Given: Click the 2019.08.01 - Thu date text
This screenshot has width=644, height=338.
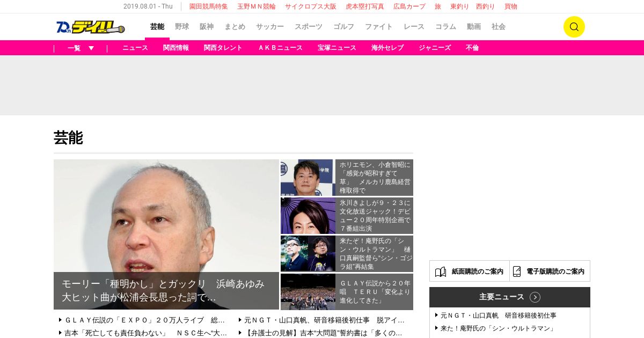Looking at the screenshot, I should pos(148,6).
